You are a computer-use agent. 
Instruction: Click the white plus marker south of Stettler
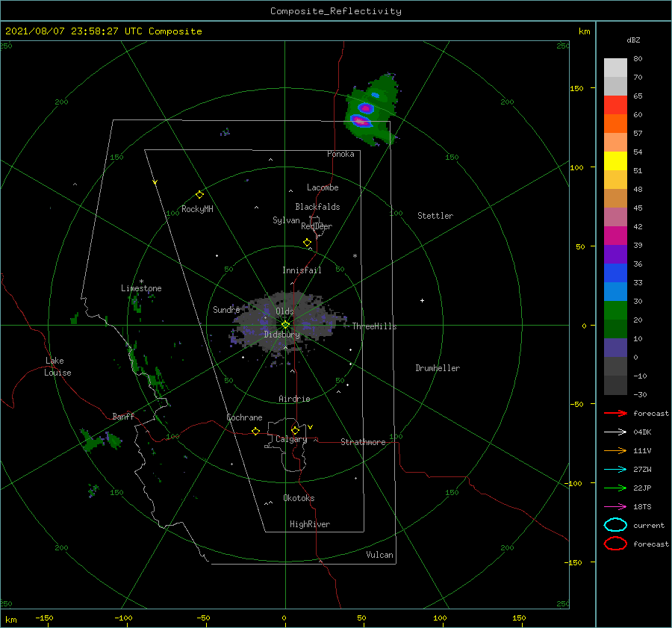pyautogui.click(x=422, y=300)
